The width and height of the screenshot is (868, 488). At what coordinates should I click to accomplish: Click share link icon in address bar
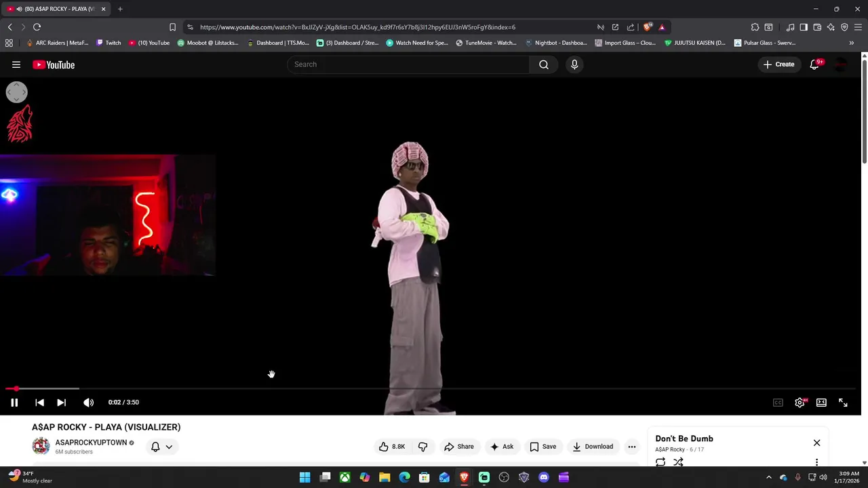(x=630, y=27)
